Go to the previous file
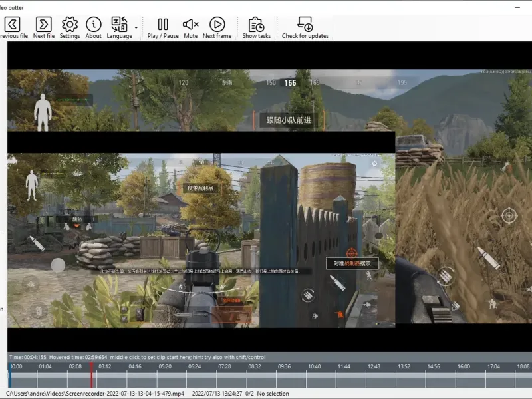 [x=12, y=25]
